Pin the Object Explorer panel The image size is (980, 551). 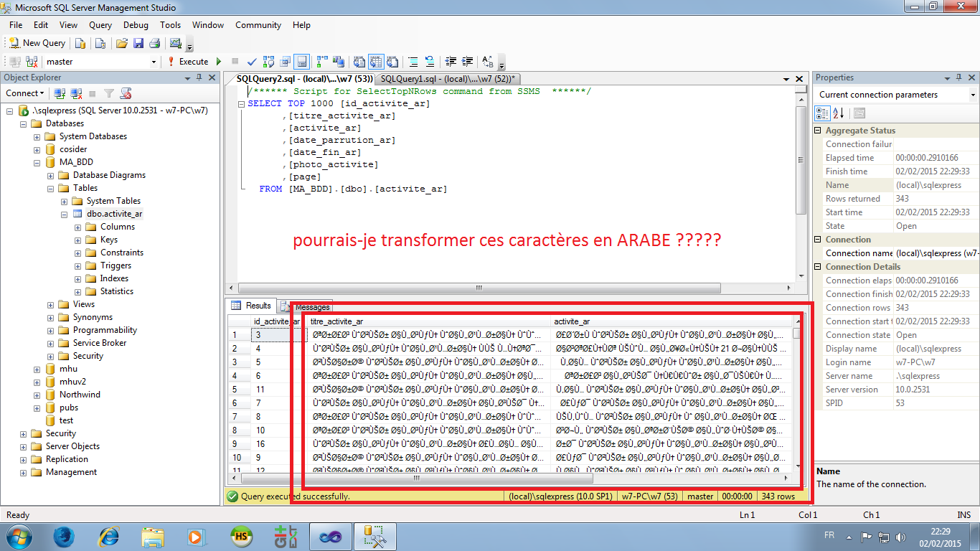[x=199, y=77]
